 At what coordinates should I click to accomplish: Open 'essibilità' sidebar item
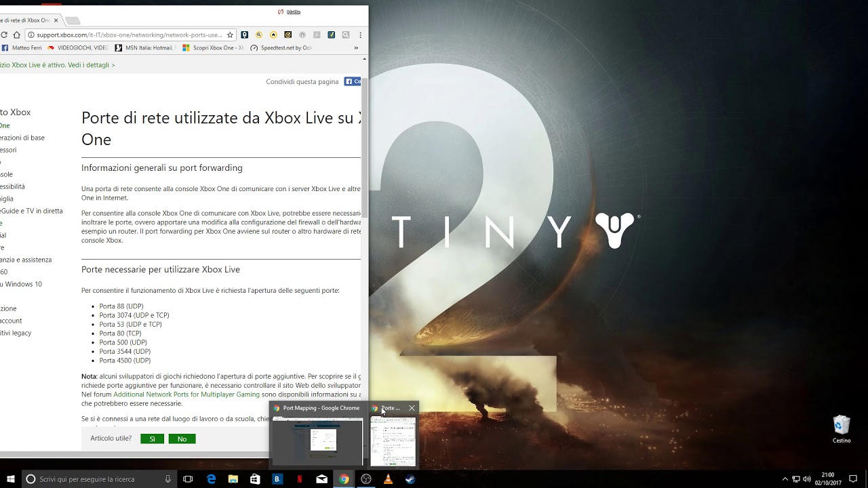(12, 186)
